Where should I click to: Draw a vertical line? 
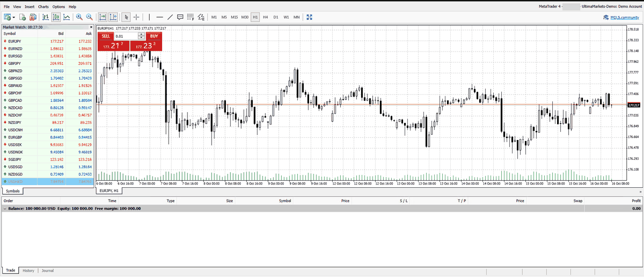click(149, 17)
